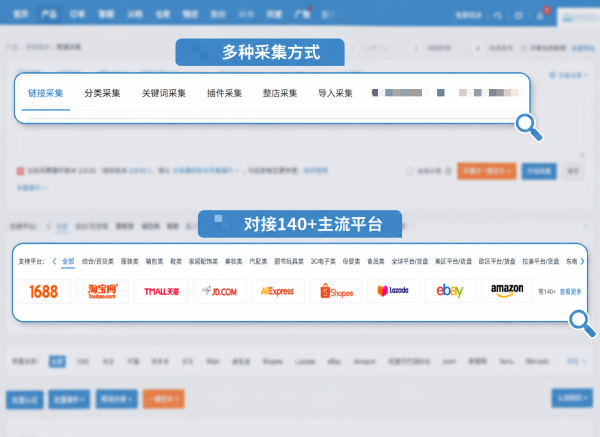Click blue start-collecting button
Image resolution: width=600 pixels, height=437 pixels.
(539, 171)
